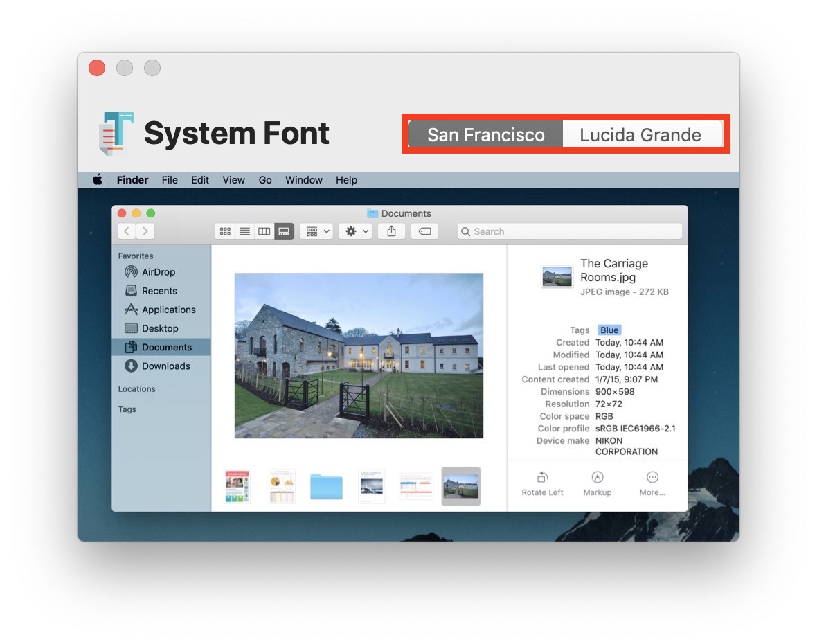The image size is (817, 644).
Task: Click the Color space value 'RGB'
Action: 604,416
